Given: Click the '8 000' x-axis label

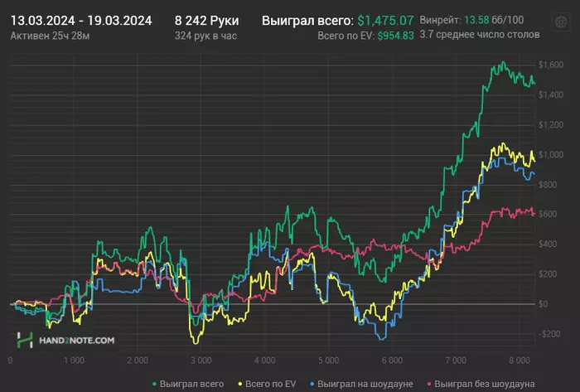Looking at the screenshot, I should coord(520,361).
